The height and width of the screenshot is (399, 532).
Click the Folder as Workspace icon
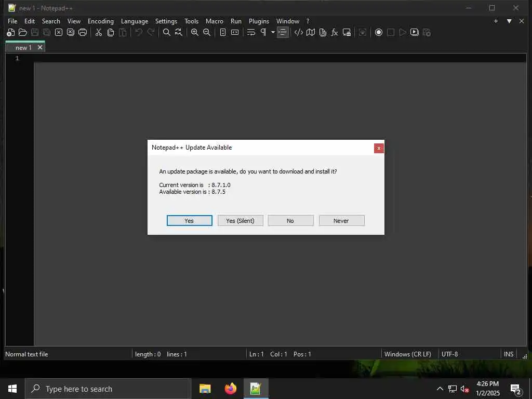[347, 33]
